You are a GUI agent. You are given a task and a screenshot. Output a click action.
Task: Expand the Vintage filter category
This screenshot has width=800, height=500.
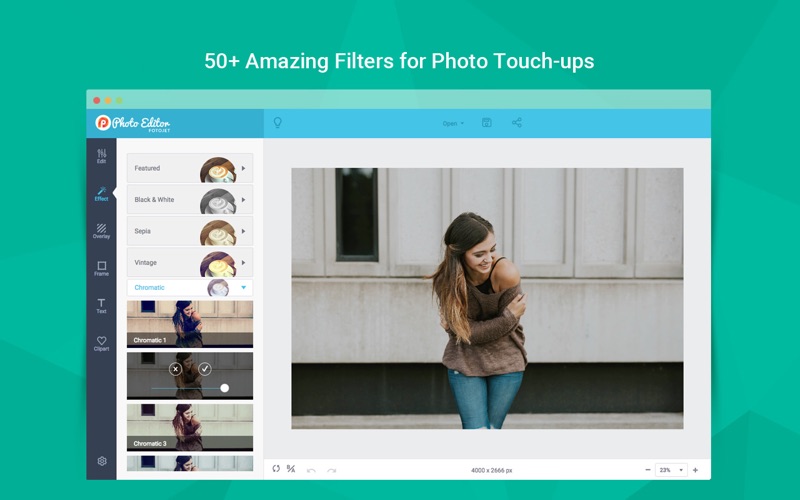190,262
